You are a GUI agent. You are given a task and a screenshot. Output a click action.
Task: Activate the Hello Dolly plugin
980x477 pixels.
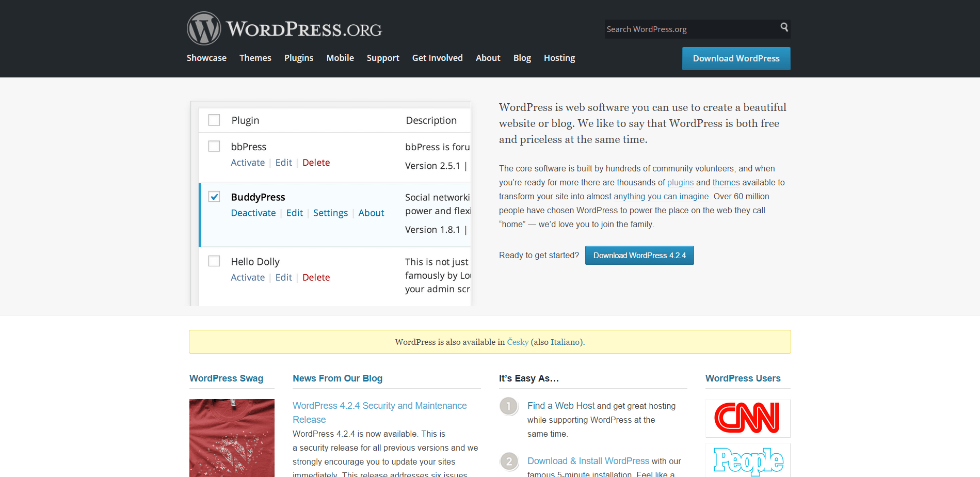click(248, 277)
